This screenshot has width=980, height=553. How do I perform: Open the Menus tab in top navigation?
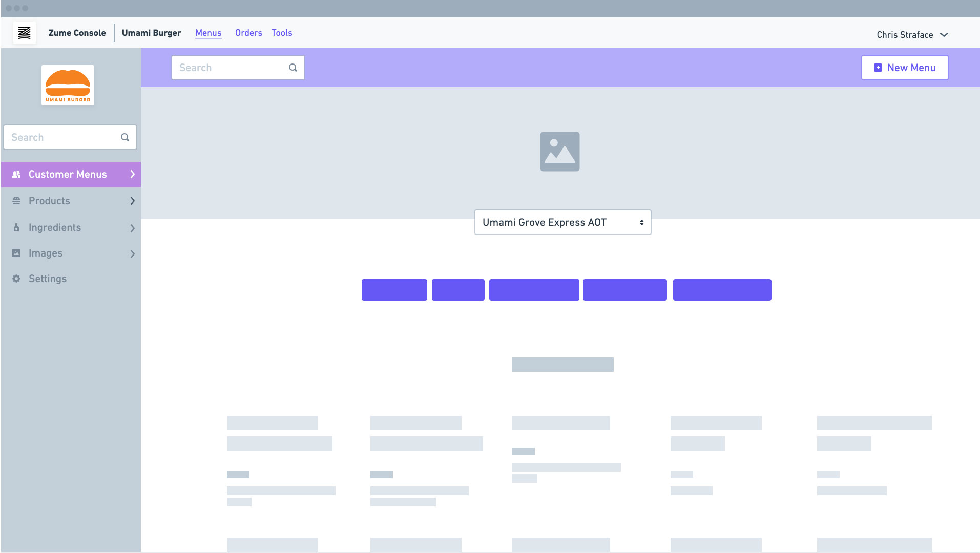tap(208, 33)
